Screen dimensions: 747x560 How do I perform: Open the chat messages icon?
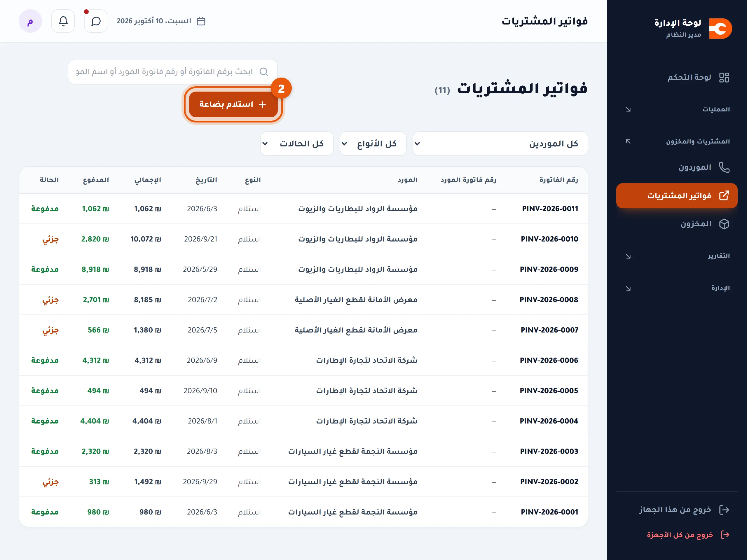(x=96, y=21)
